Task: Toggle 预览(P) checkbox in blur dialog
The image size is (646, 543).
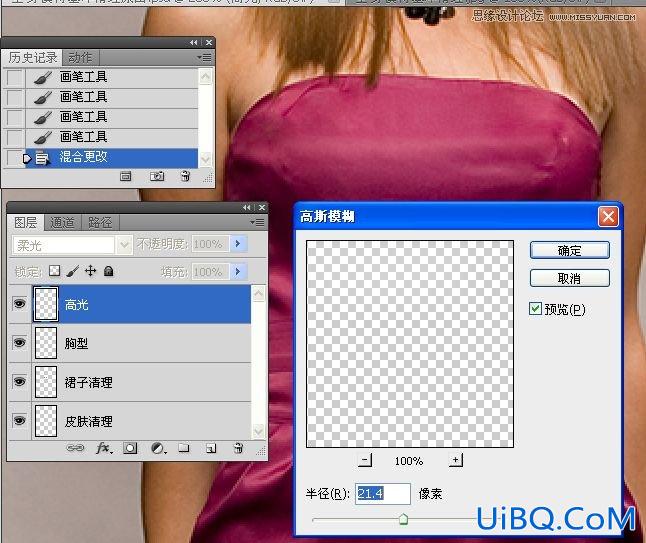Action: tap(535, 309)
